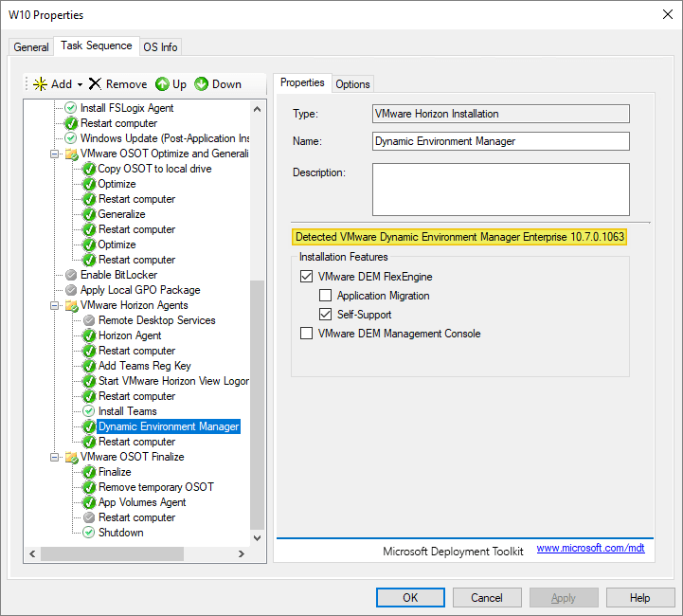Click the Remove X icon

[95, 84]
